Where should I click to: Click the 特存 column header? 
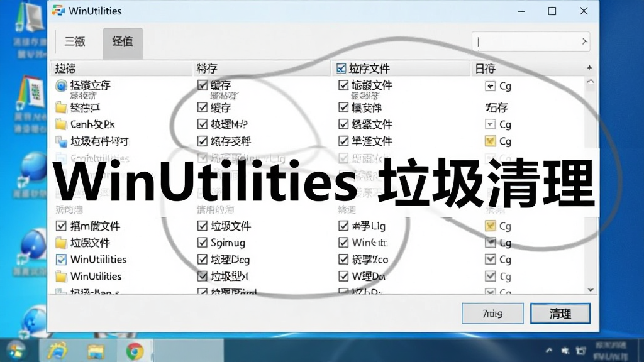pyautogui.click(x=262, y=69)
